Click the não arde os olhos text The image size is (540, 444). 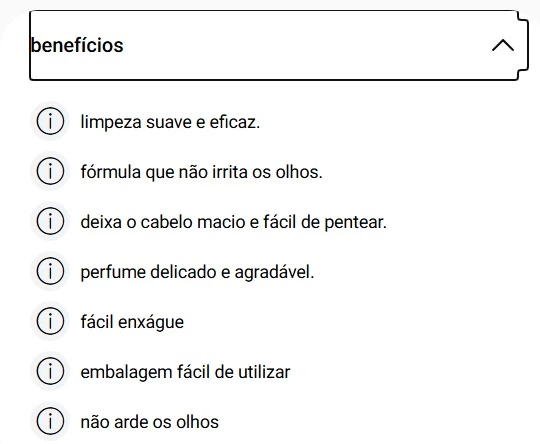coord(149,422)
